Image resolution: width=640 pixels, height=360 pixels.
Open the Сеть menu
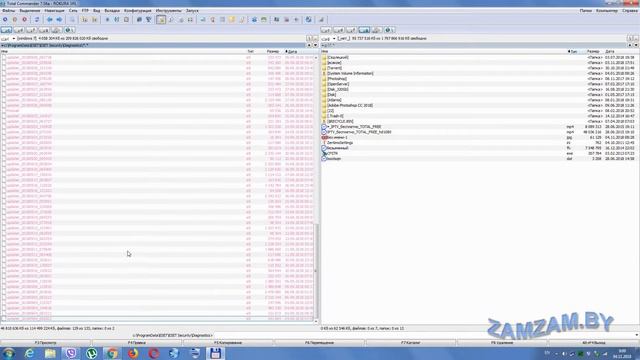tap(73, 11)
